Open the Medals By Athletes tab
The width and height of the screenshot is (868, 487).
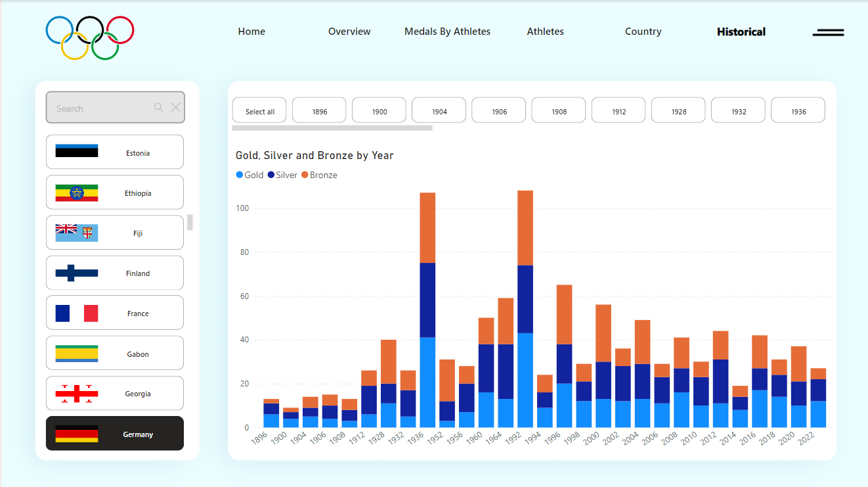point(447,32)
